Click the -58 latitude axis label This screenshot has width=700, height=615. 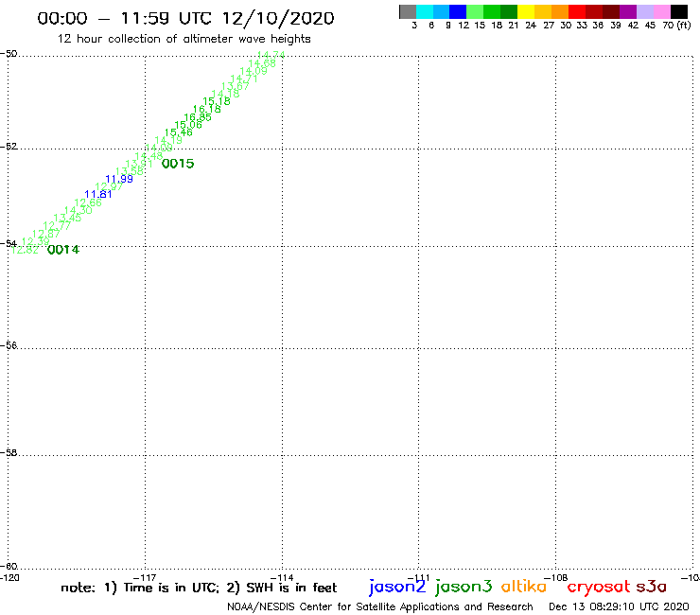tap(9, 453)
